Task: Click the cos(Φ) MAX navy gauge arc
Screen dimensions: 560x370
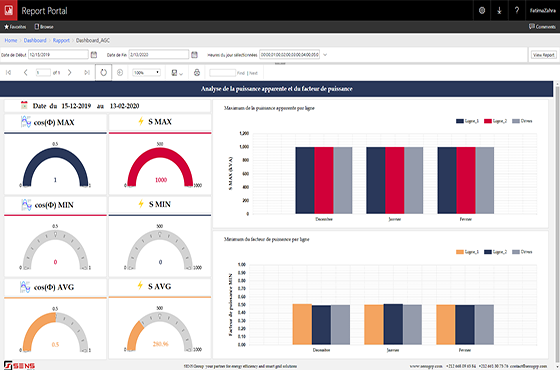Action: coord(55,152)
